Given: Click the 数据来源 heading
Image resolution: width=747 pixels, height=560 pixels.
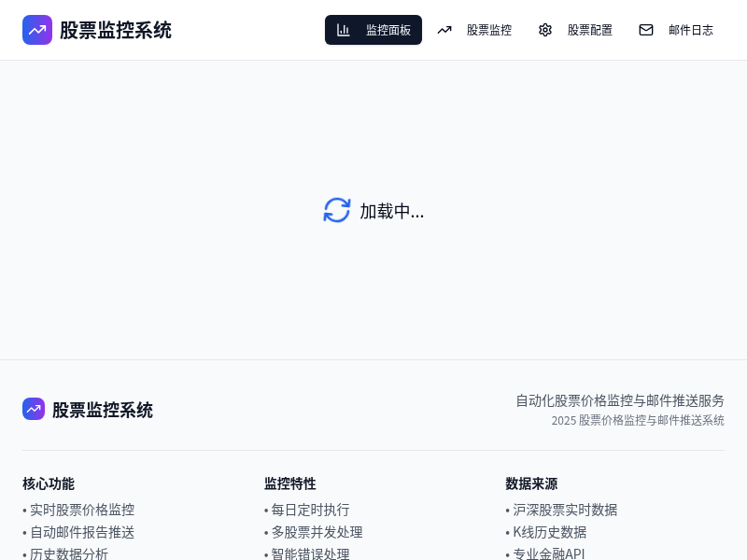Looking at the screenshot, I should tap(531, 483).
